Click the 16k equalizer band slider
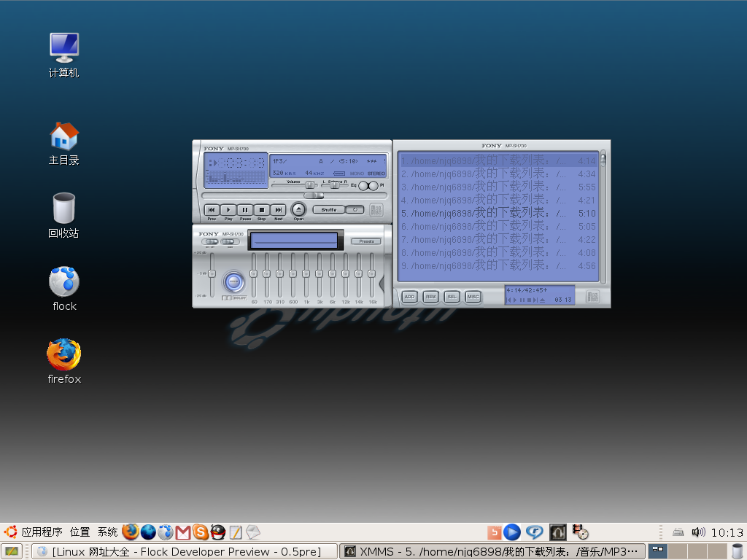Screen dimensions: 747x560 371,274
